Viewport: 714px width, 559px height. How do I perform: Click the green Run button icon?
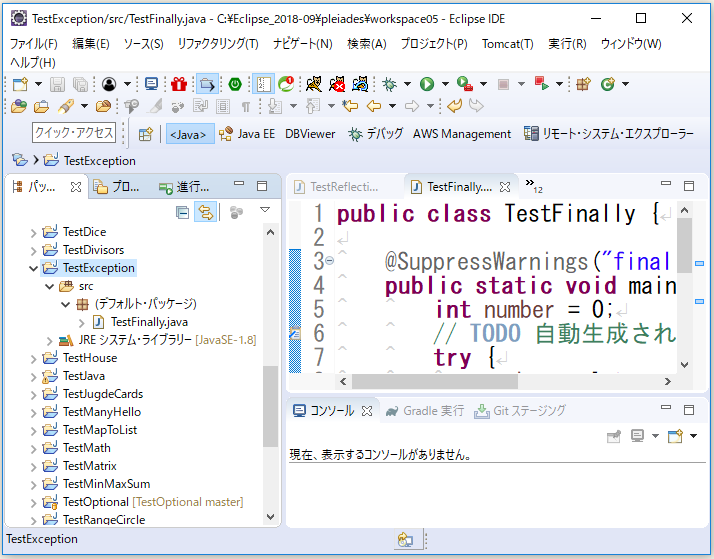click(427, 84)
